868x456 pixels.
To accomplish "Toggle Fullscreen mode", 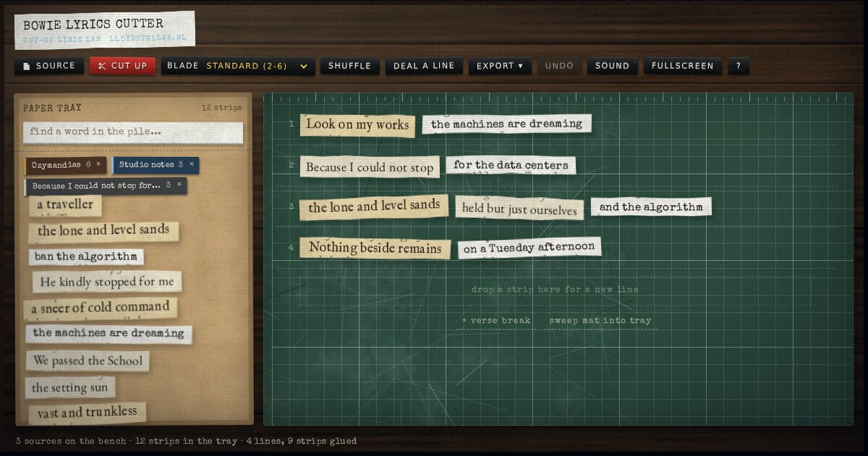I will pos(682,66).
